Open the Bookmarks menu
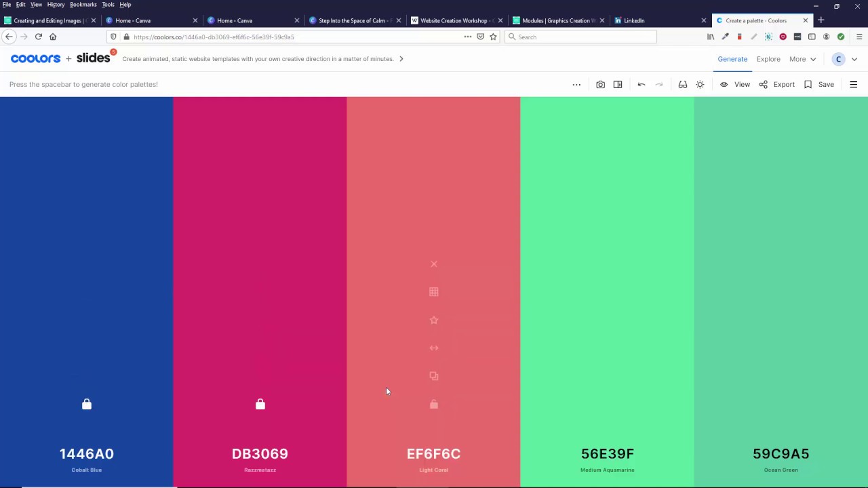Screen dimensions: 868x488 [83, 5]
